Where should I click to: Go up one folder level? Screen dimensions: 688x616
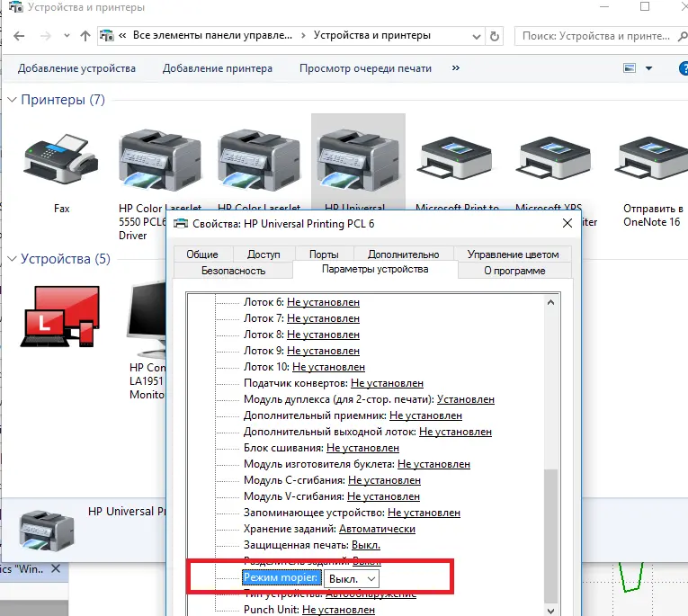coord(85,36)
